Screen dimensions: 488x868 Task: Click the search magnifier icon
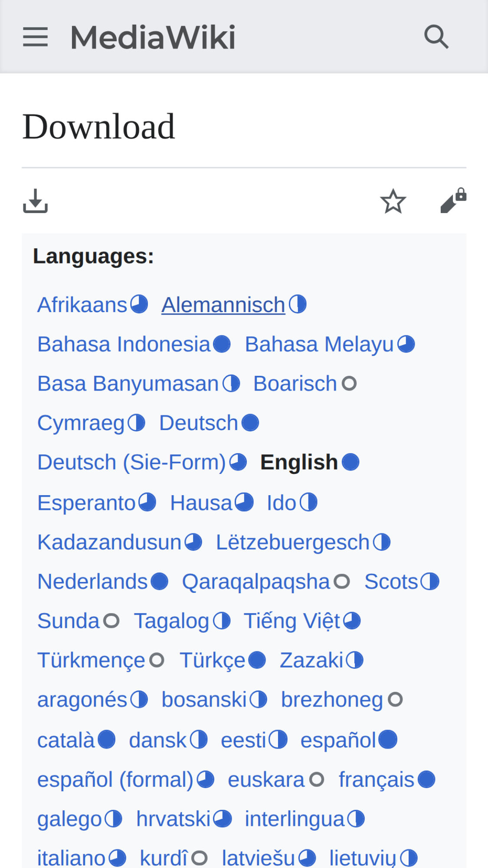[x=436, y=37]
